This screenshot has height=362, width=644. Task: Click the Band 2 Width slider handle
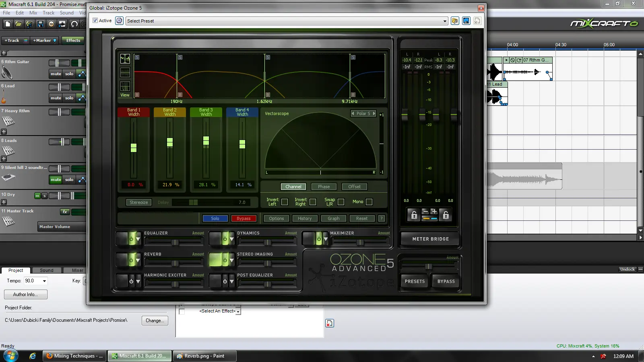click(x=170, y=142)
